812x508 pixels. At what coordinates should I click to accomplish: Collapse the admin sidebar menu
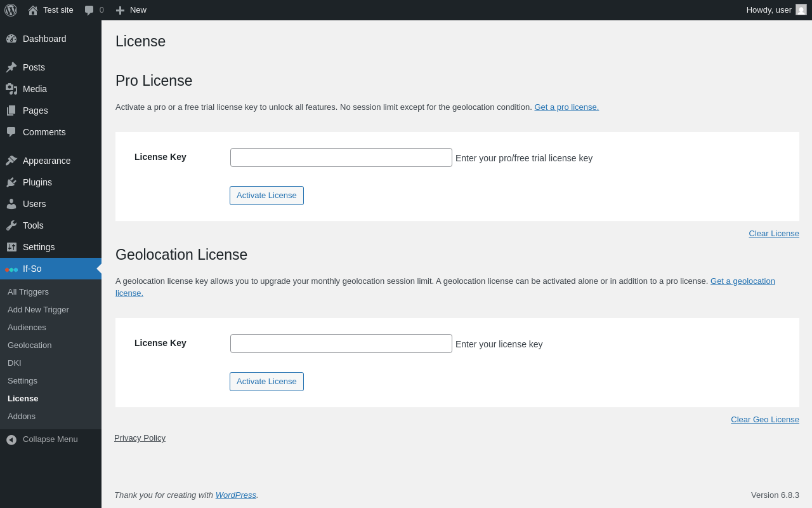click(42, 439)
